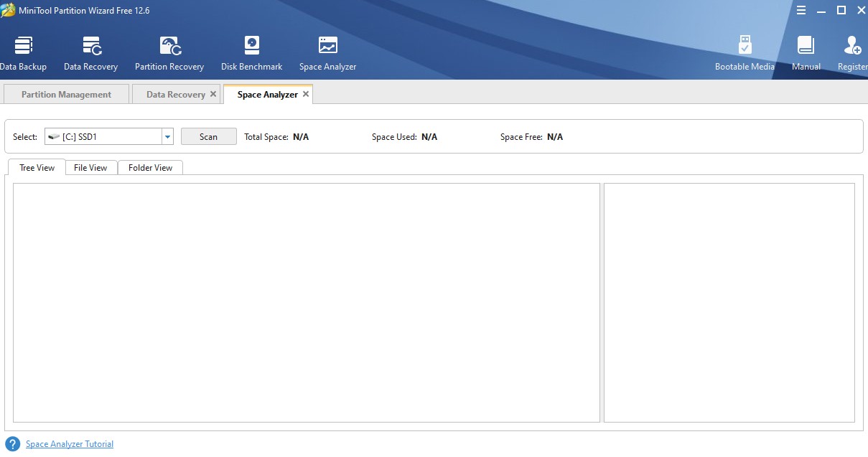The image size is (868, 457).
Task: Switch to Folder View tab
Action: click(150, 167)
